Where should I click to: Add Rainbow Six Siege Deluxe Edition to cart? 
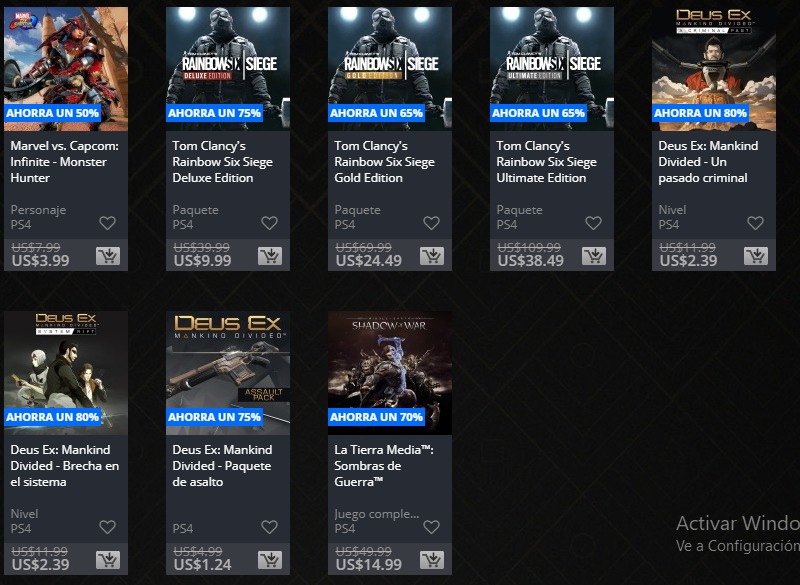tap(270, 256)
